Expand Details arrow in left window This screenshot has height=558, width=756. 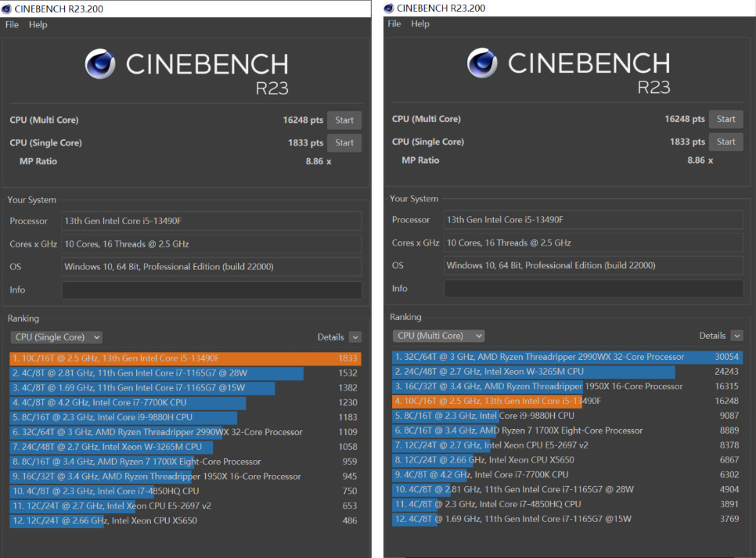pyautogui.click(x=355, y=337)
